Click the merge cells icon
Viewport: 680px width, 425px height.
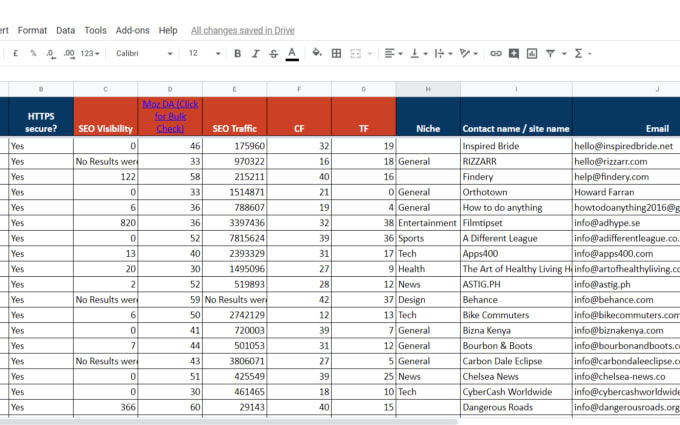tap(356, 53)
